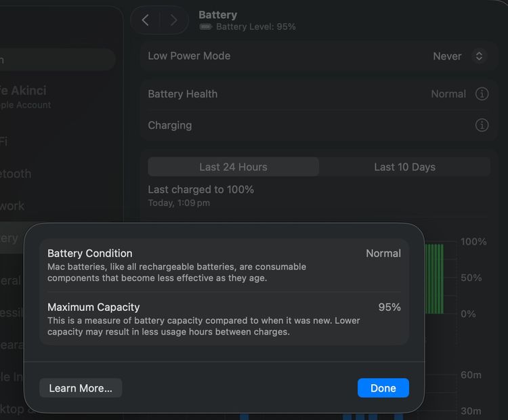Open Network settings in the sidebar
Viewport: 508px width, 420px height.
click(x=12, y=206)
